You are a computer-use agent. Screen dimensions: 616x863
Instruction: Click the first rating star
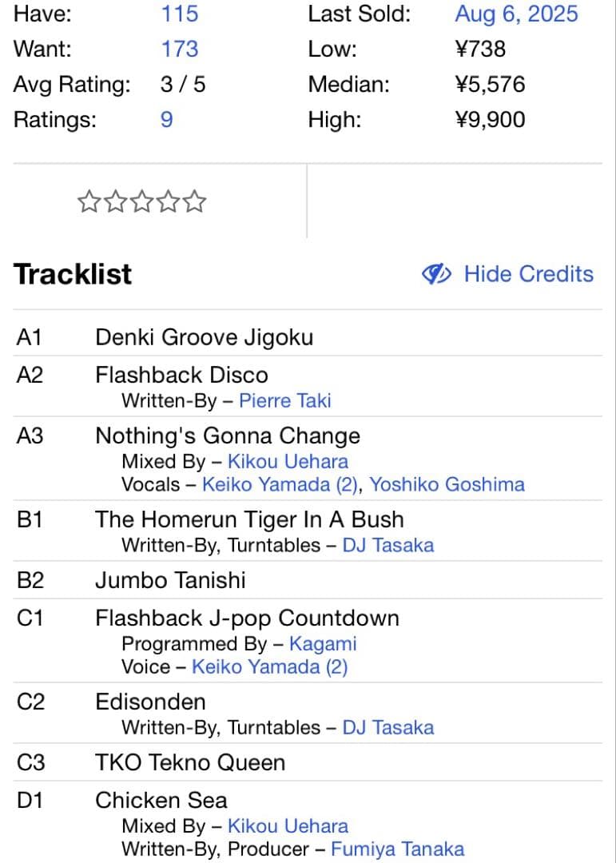(89, 202)
